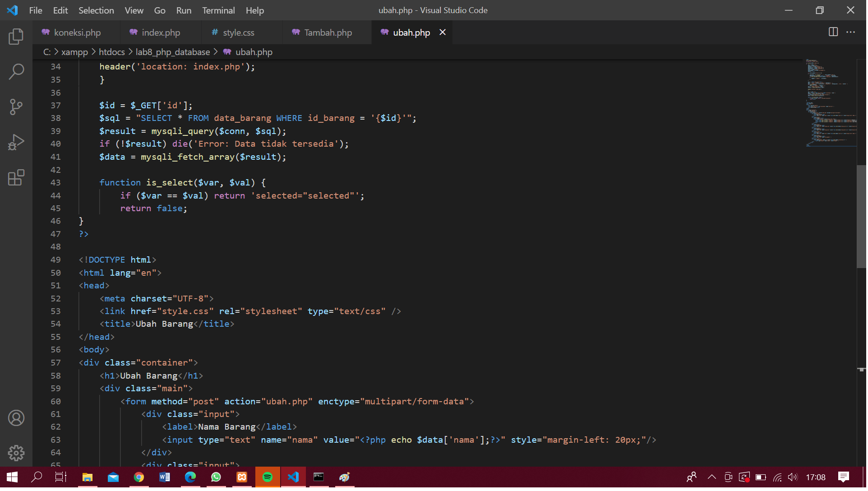Open Spotify from taskbar

pyautogui.click(x=268, y=477)
